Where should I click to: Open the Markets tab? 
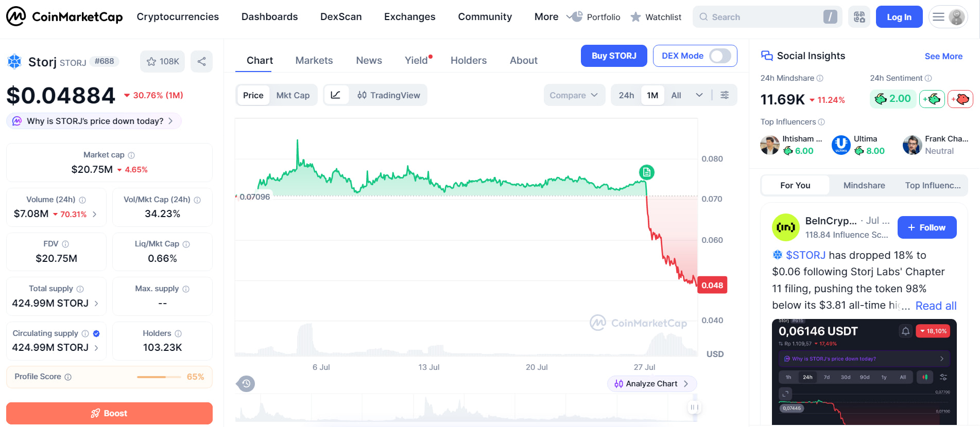pos(314,60)
